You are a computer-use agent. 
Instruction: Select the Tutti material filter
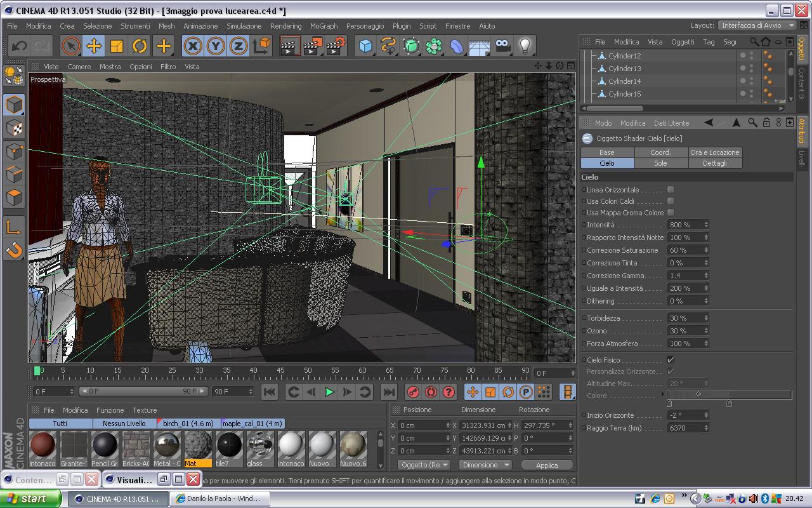point(60,424)
